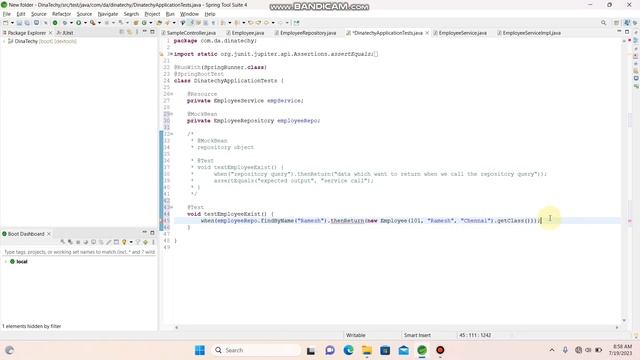Image resolution: width=640 pixels, height=360 pixels.
Task: Open the Project menu
Action: coord(152,14)
